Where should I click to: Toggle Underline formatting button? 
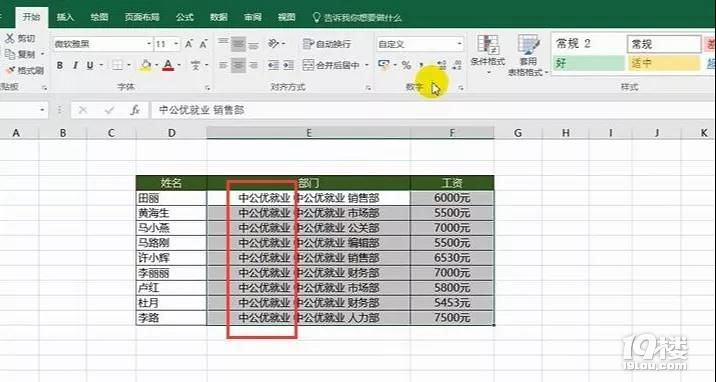tap(90, 65)
